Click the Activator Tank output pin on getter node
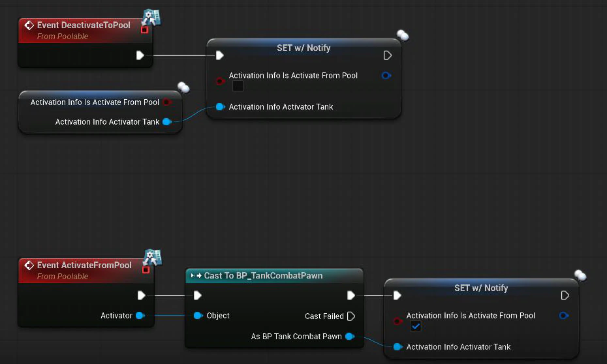 coord(167,122)
